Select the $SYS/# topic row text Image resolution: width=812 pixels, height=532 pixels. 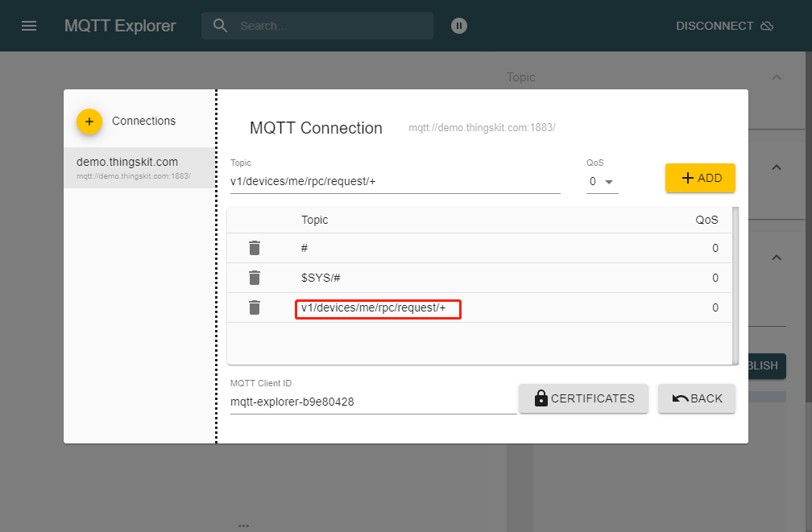(x=321, y=278)
